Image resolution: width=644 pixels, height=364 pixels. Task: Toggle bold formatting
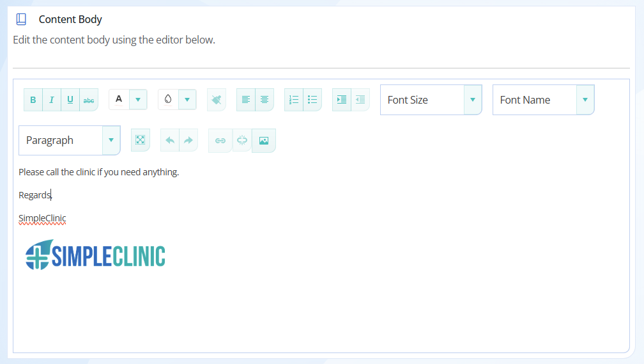33,100
